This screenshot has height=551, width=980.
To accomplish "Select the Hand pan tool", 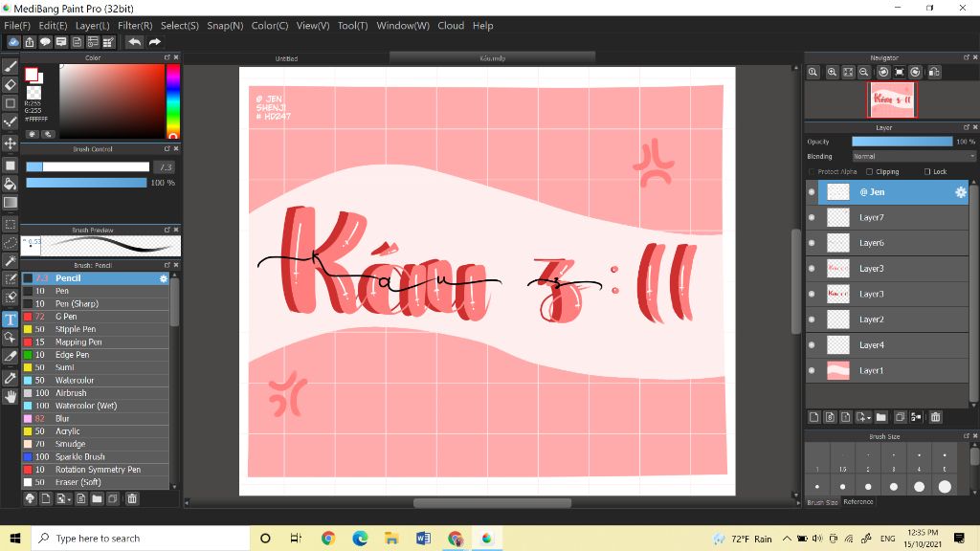I will pyautogui.click(x=10, y=397).
